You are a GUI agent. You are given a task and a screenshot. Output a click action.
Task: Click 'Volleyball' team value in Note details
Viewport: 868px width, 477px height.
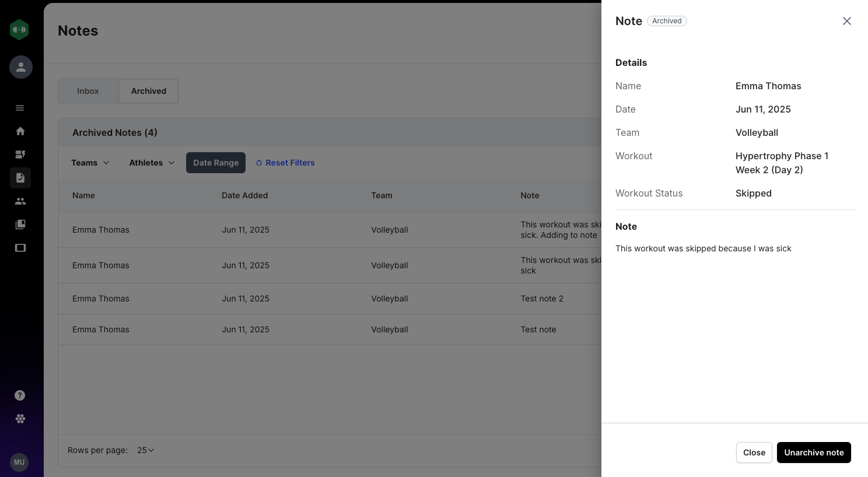point(757,132)
